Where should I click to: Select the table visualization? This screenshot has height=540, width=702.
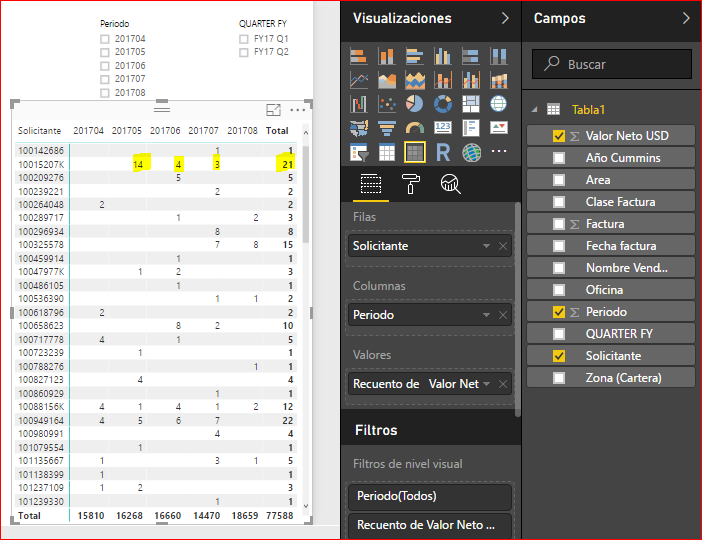click(x=386, y=152)
